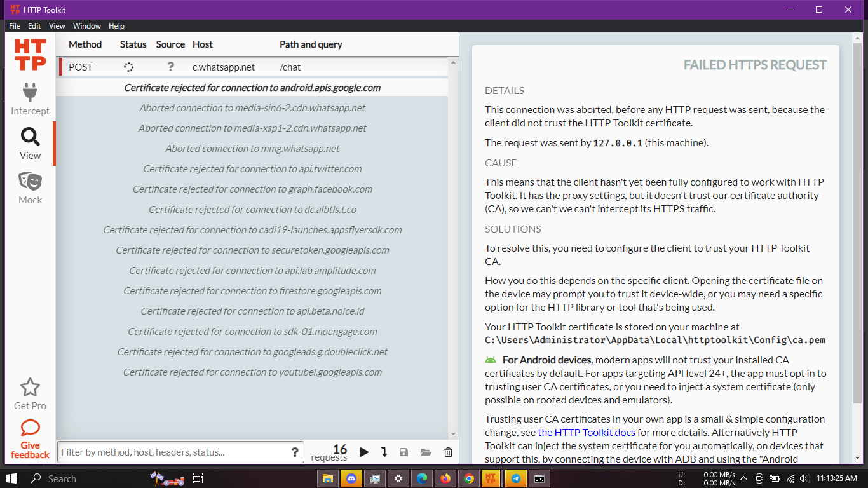Open Discord from the taskbar
Image resolution: width=868 pixels, height=488 pixels.
(x=351, y=478)
